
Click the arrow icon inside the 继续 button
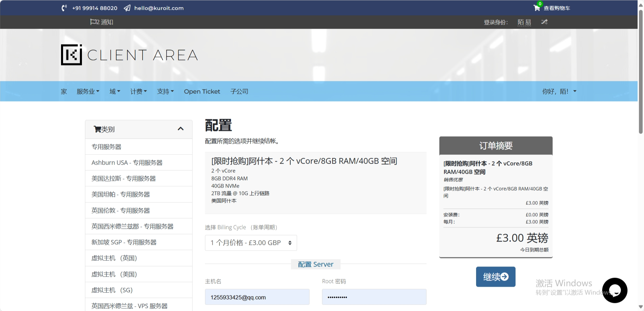[504, 277]
